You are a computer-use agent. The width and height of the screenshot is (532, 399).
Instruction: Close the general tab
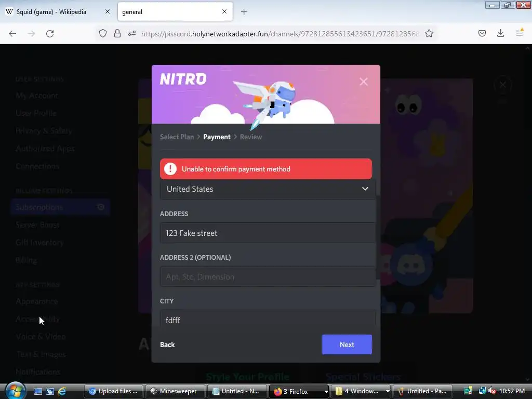coord(224,11)
